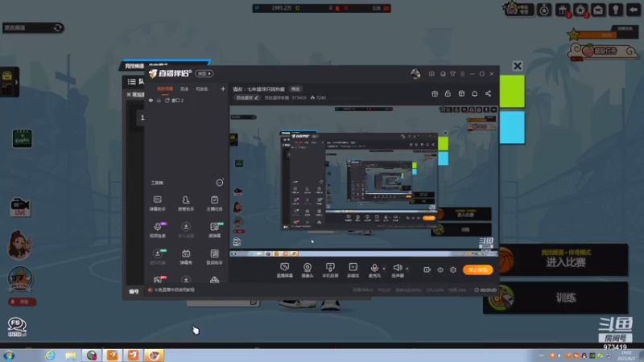Open the danmu assistant tool in the toolbox
This screenshot has width=644, height=362.
click(157, 204)
